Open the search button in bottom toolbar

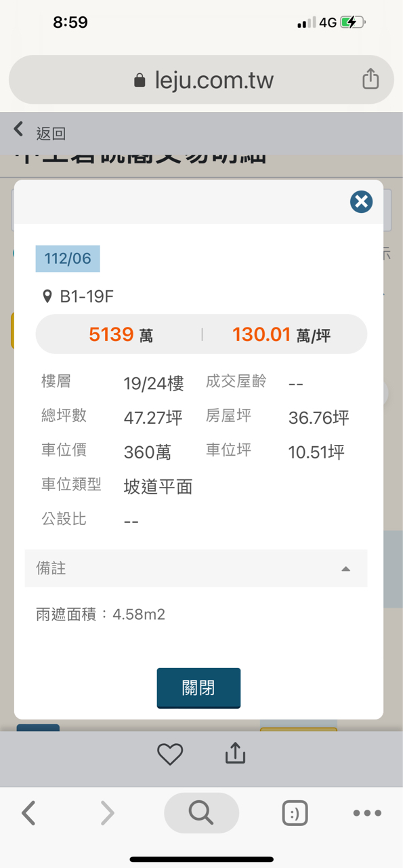tap(201, 812)
